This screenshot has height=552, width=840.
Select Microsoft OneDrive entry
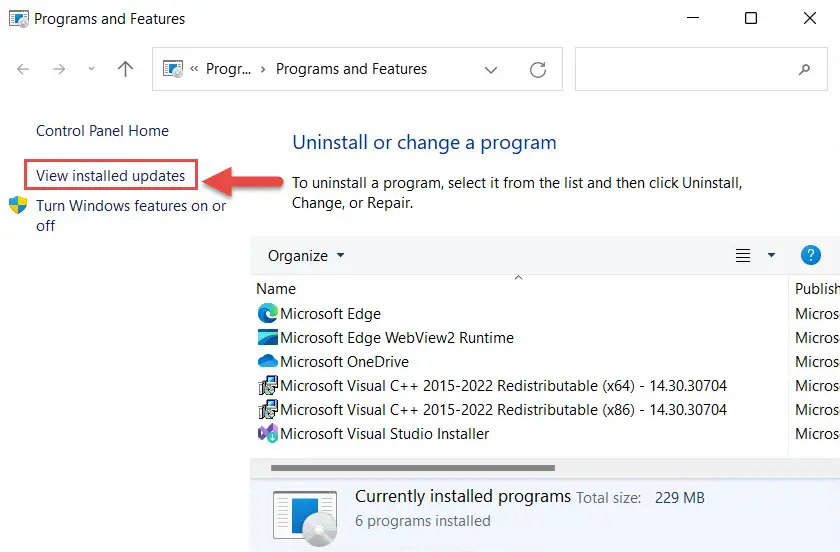click(x=344, y=362)
